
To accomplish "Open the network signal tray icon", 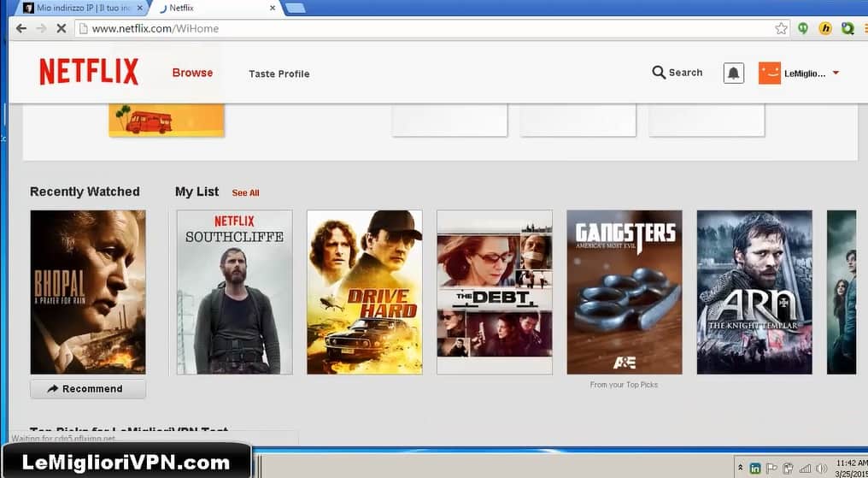I will pos(805,469).
